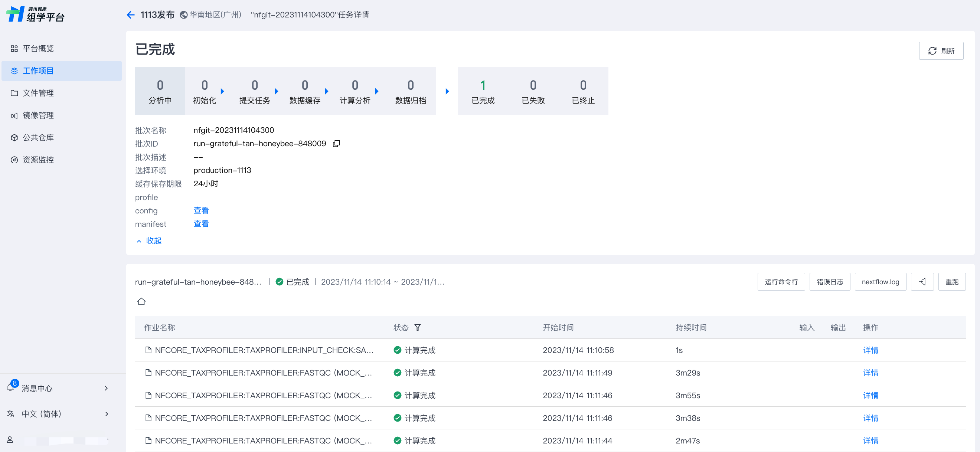Open the message center bell icon
Screen dimensions: 980x452
tap(11, 387)
